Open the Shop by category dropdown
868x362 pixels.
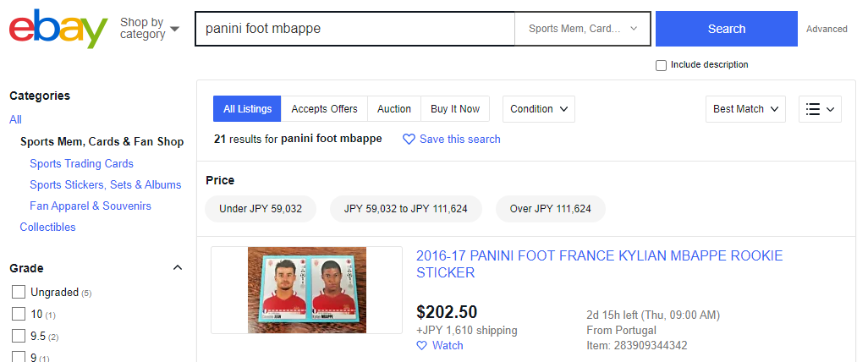click(150, 28)
